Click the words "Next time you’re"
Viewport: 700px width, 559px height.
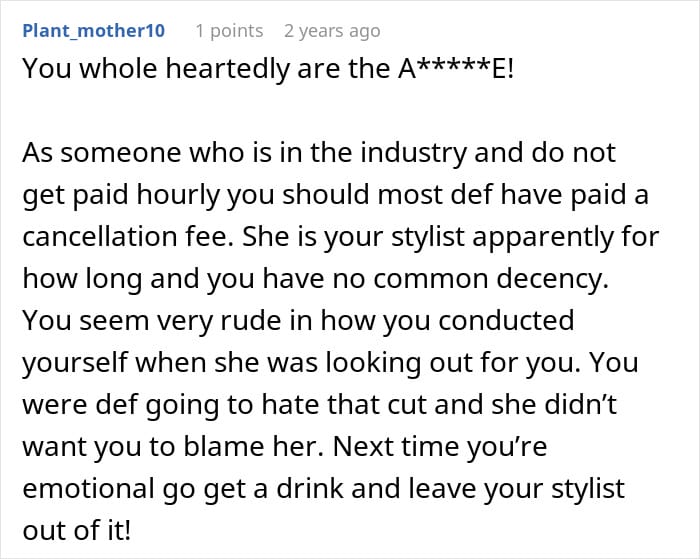[440, 446]
